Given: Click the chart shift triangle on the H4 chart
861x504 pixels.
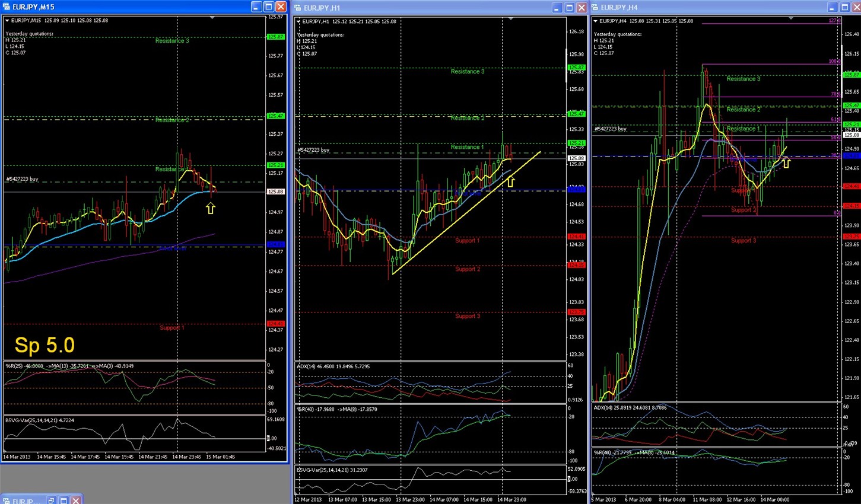Looking at the screenshot, I should 790,18.
